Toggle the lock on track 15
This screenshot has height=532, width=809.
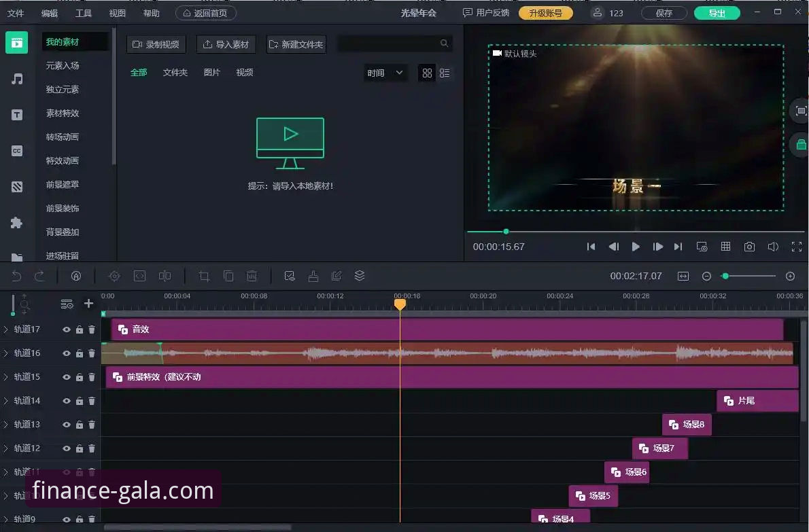pos(80,377)
